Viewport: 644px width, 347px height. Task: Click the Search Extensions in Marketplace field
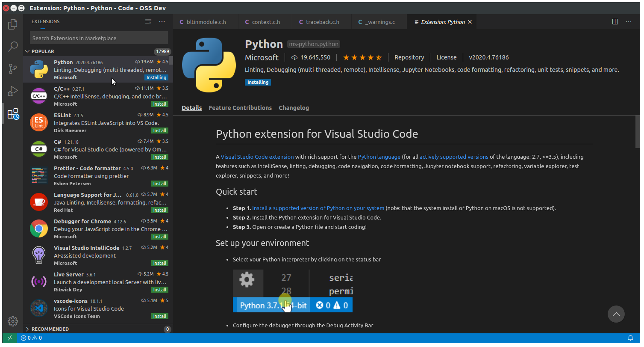(x=99, y=38)
